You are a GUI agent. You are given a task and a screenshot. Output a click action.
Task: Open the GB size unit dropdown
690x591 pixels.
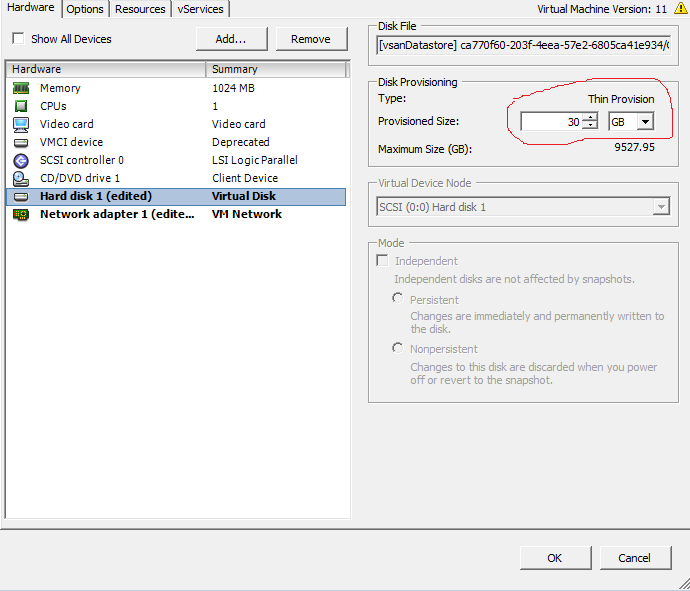645,121
